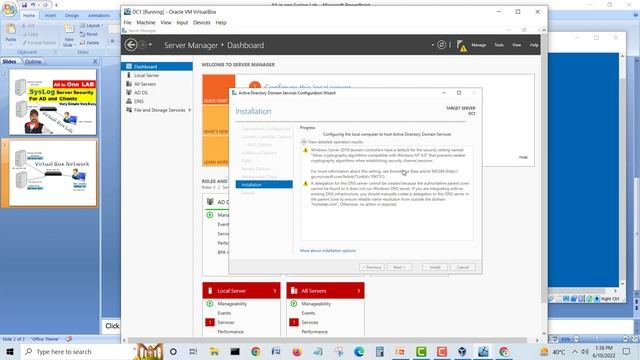This screenshot has height=360, width=640.
Task: Click the system tray volume icon
Action: pyautogui.click(x=584, y=351)
